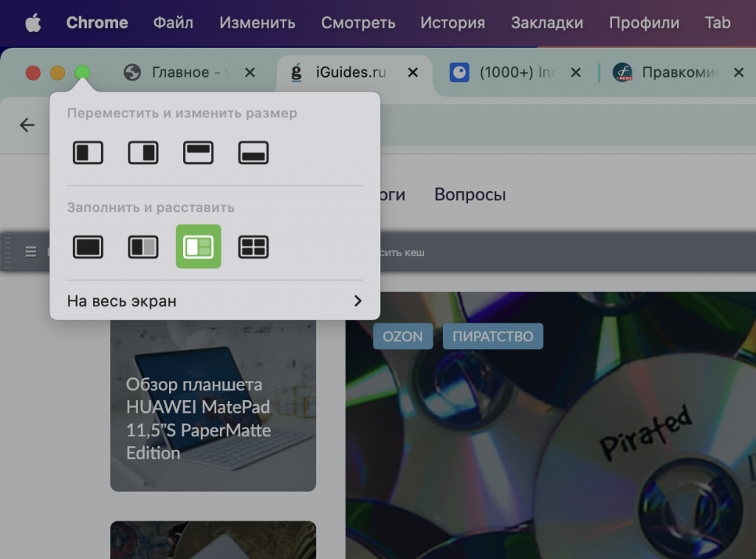
Task: Open the Файл menu
Action: [x=173, y=23]
